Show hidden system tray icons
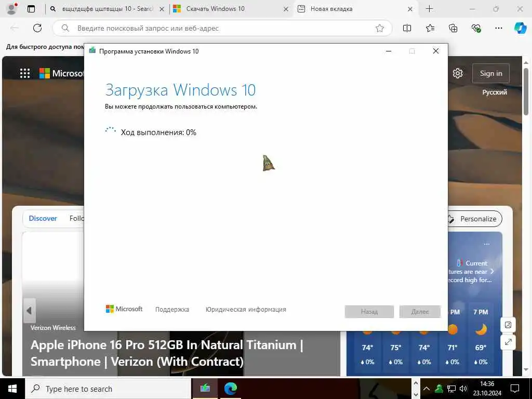Screen dimensions: 532x399 [427, 389]
